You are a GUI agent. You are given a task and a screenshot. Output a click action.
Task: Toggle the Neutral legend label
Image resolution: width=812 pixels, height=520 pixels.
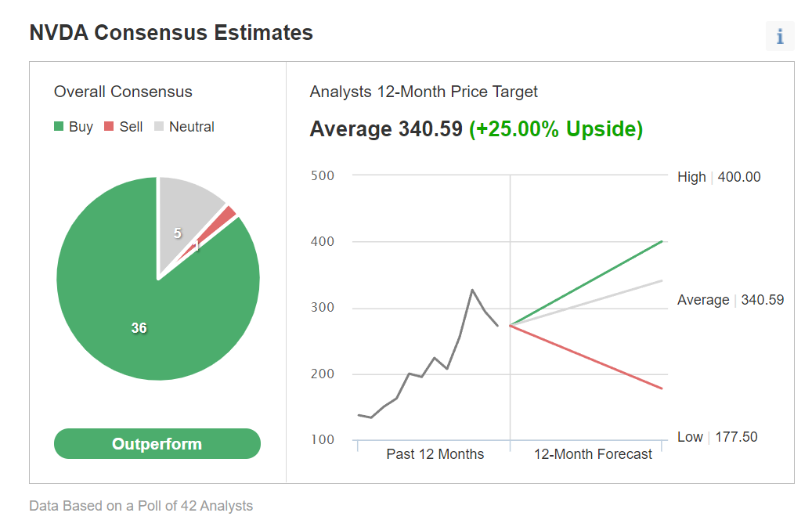point(192,127)
